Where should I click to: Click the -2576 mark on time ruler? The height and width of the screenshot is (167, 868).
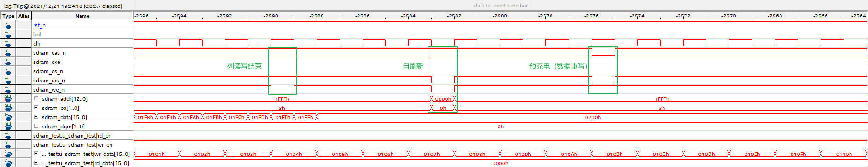(x=592, y=16)
